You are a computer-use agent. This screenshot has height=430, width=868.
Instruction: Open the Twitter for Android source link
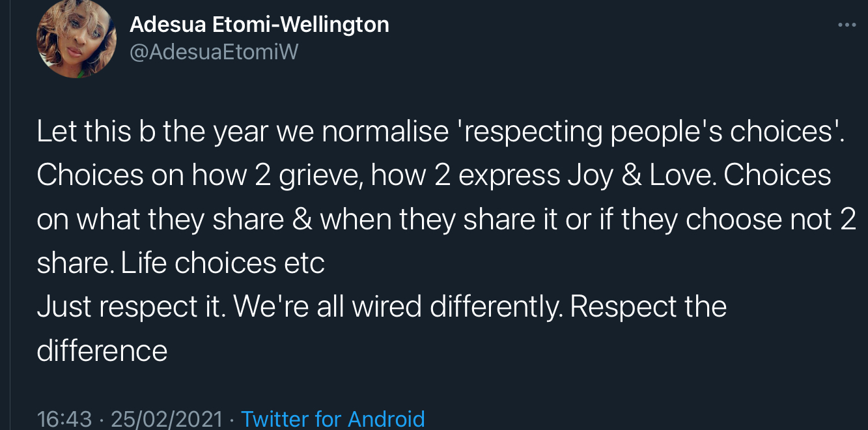[x=333, y=418]
